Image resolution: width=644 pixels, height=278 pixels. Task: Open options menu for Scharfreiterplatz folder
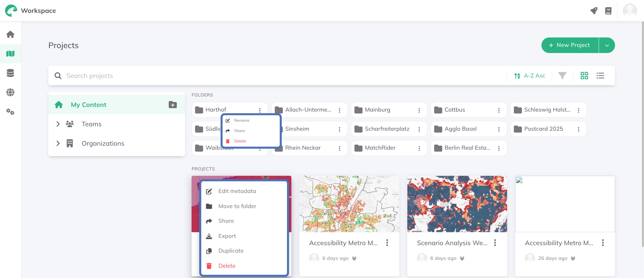tap(419, 129)
